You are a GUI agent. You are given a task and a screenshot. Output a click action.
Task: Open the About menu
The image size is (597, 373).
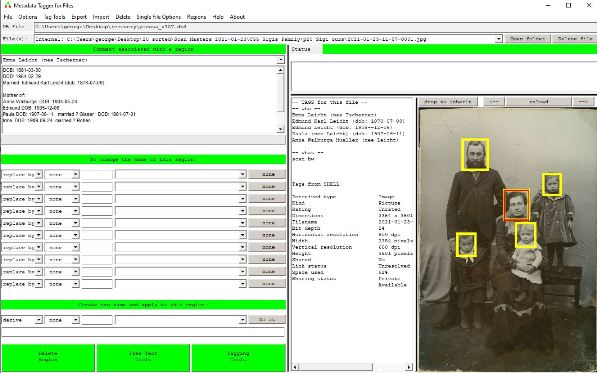(237, 17)
